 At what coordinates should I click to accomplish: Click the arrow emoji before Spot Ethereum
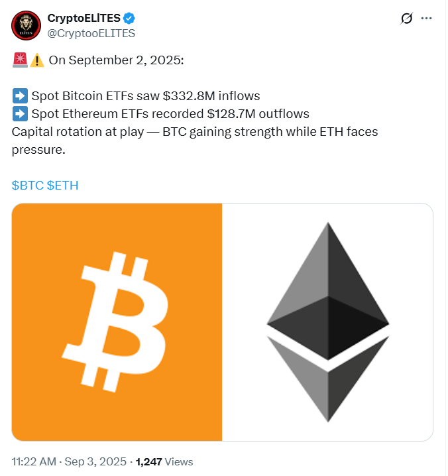click(x=19, y=113)
